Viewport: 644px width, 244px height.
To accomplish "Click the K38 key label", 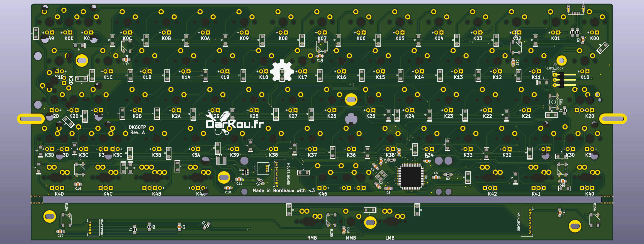I will [x=273, y=155].
